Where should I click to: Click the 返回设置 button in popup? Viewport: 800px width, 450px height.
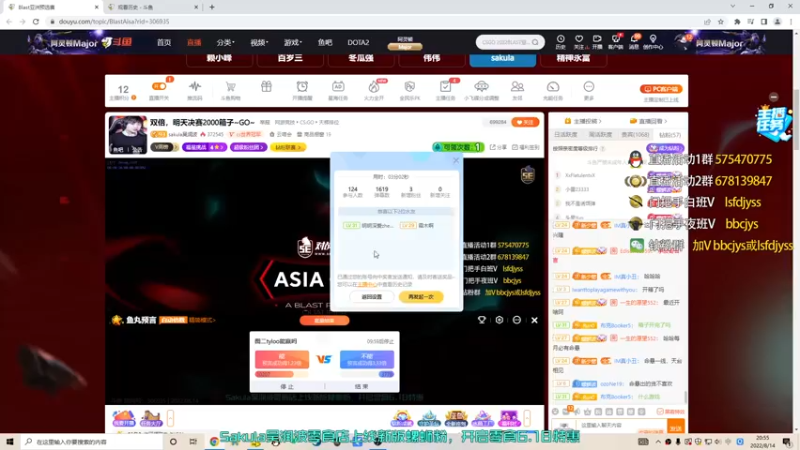(x=371, y=297)
